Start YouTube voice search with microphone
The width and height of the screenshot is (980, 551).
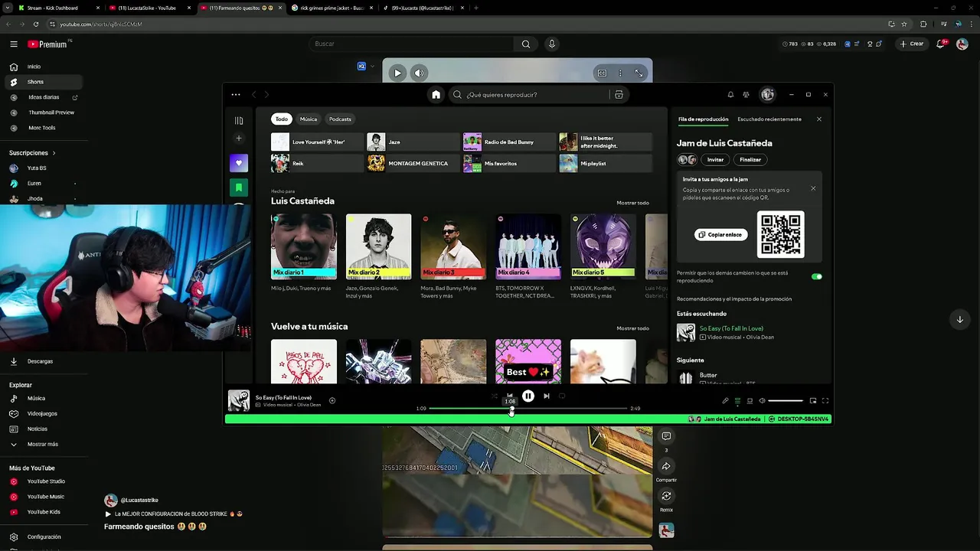pos(551,44)
